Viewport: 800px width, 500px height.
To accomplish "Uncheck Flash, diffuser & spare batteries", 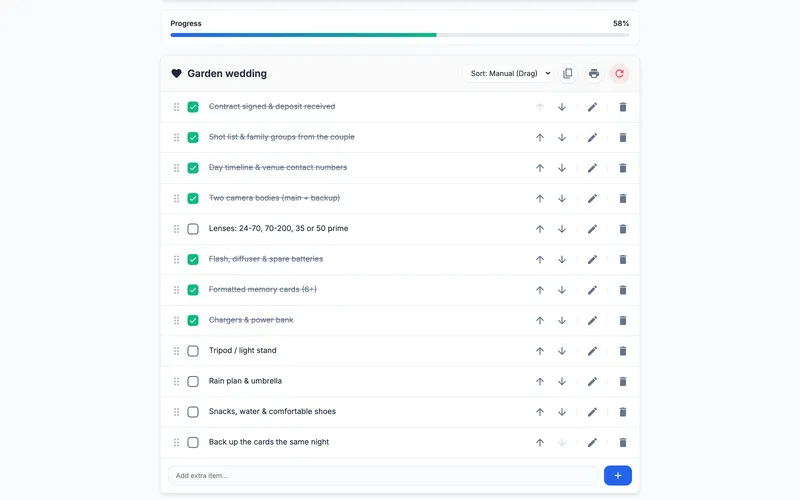I will pos(193,259).
